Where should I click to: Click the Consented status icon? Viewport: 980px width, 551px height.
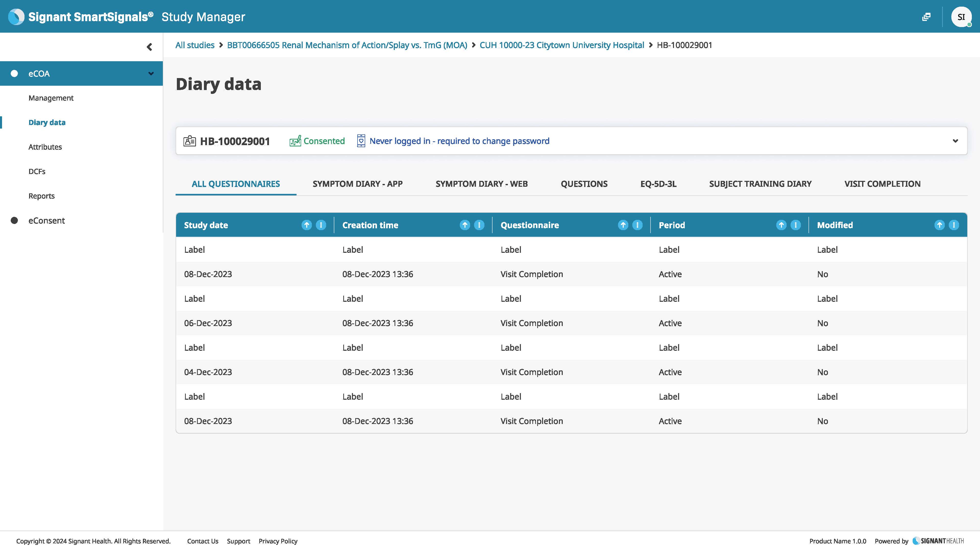click(295, 141)
